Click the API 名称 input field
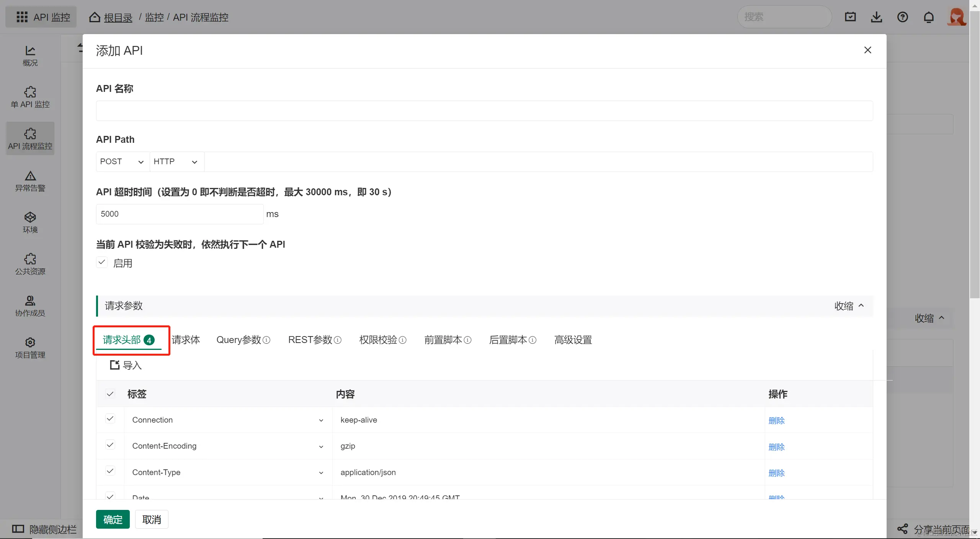This screenshot has height=539, width=980. [x=484, y=111]
